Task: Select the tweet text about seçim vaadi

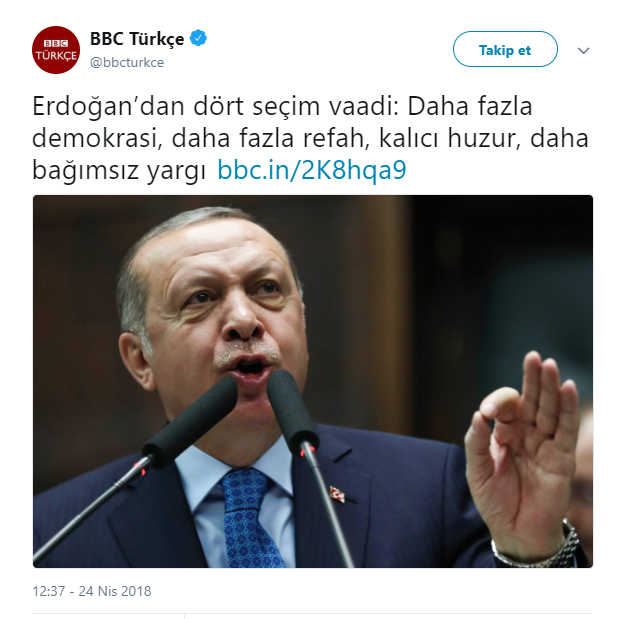Action: [310, 138]
